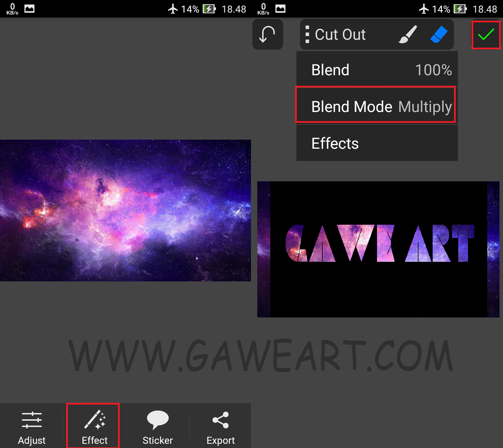The width and height of the screenshot is (503, 448).
Task: Tap the undo arrow button
Action: click(268, 34)
